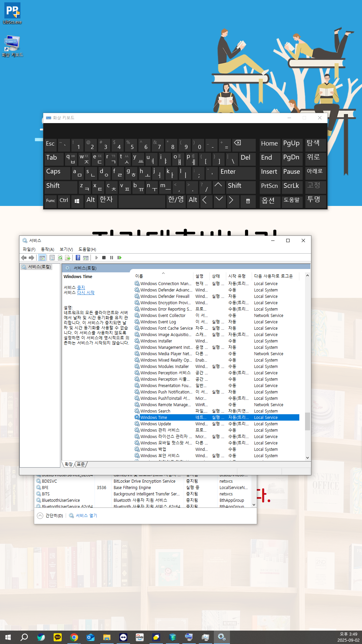Open the LibScs.exe desktop icon
The width and height of the screenshot is (362, 644).
(12, 13)
